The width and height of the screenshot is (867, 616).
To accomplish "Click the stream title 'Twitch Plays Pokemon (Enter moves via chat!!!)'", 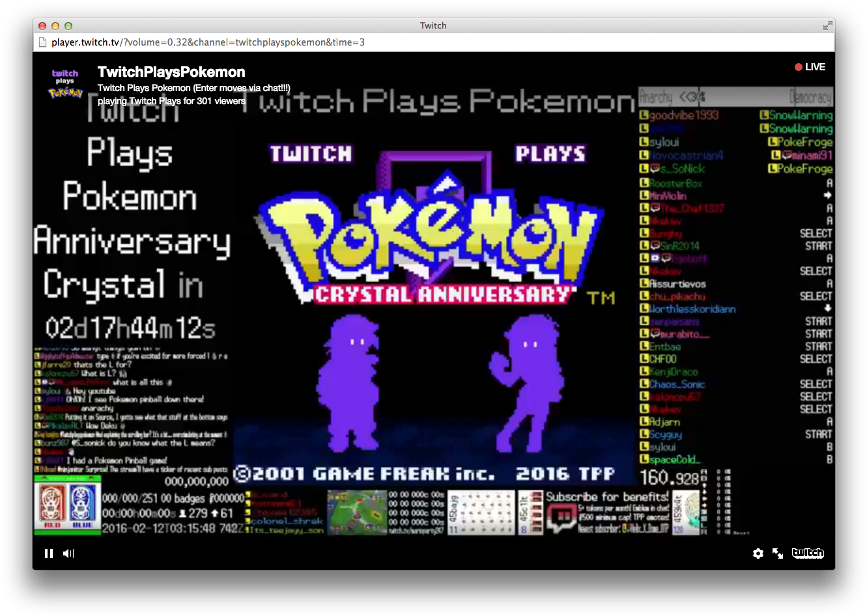I will 194,88.
